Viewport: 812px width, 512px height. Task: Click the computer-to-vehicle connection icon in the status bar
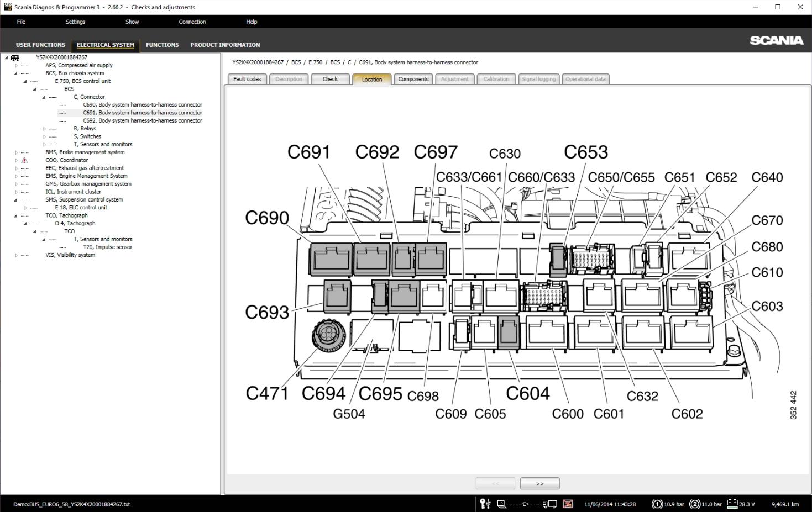pos(527,504)
